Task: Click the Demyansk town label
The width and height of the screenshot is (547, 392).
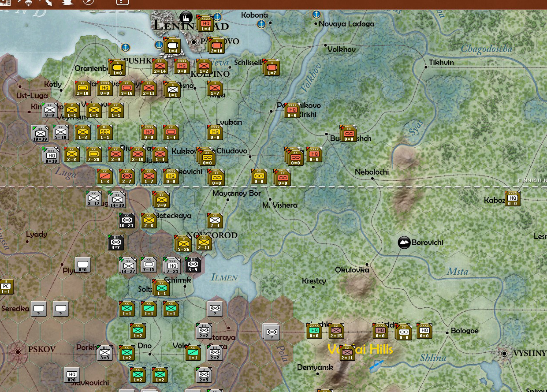Action: (x=315, y=368)
